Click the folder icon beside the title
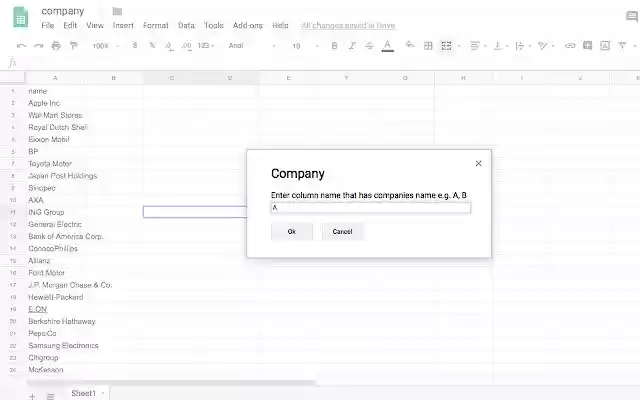This screenshot has width=640, height=400. click(x=117, y=11)
